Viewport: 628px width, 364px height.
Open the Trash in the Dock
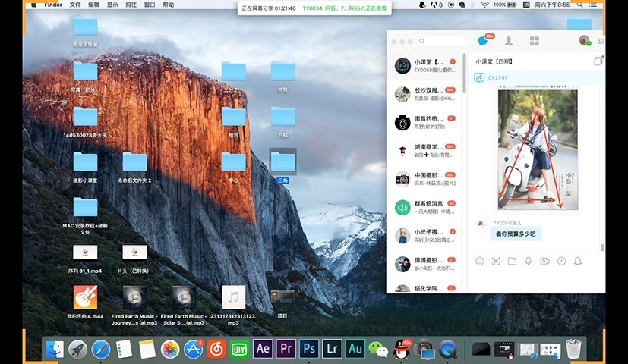tap(573, 349)
